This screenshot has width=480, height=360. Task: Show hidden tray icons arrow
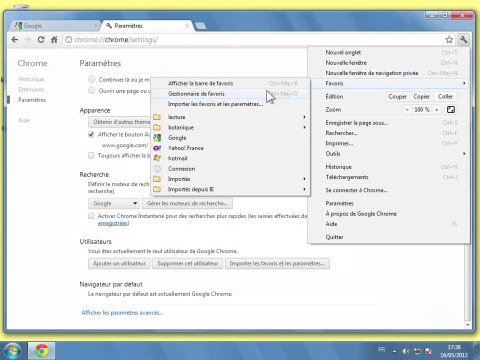tap(394, 351)
